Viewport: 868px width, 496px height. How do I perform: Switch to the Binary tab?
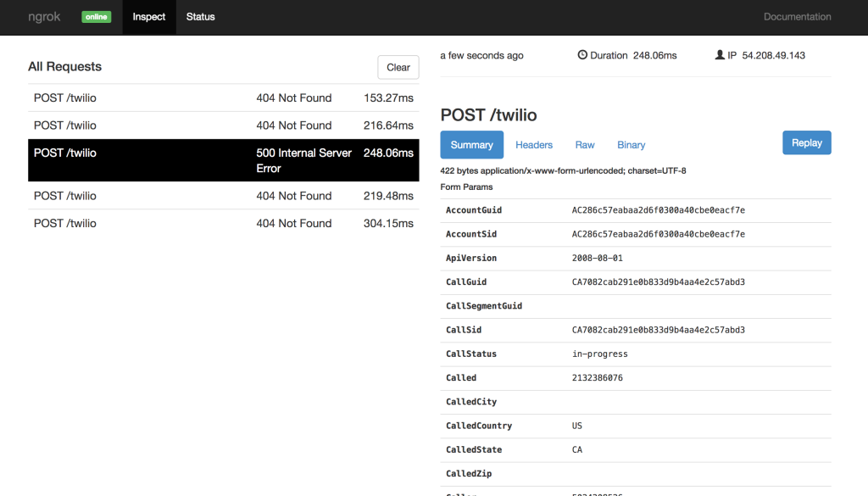[631, 144]
